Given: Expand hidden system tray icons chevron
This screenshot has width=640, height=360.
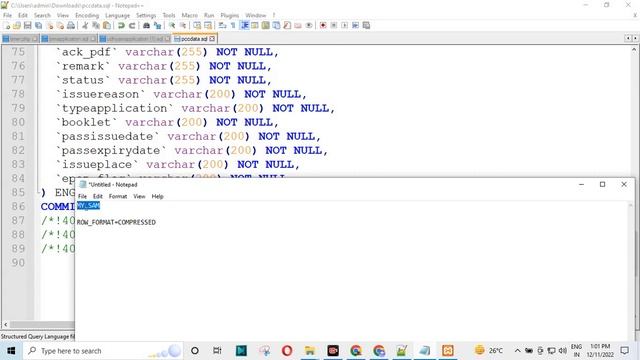Looking at the screenshot, I should 517,351.
